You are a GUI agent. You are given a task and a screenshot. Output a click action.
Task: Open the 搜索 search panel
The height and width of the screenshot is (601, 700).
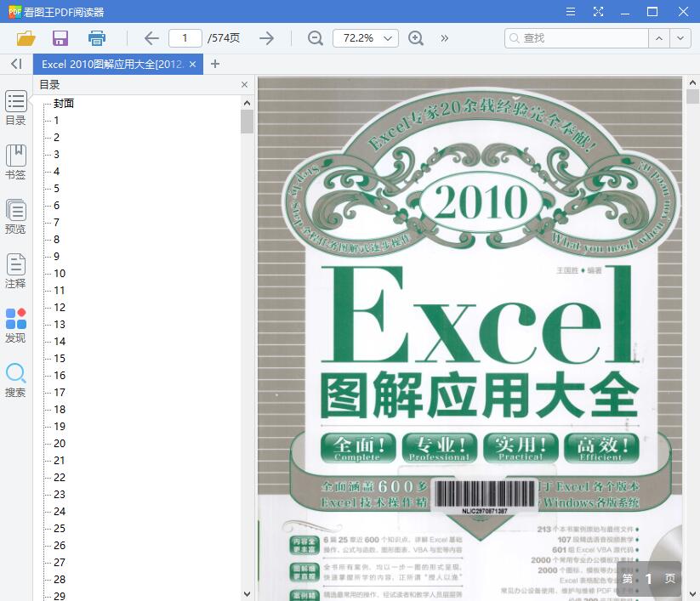pos(15,380)
